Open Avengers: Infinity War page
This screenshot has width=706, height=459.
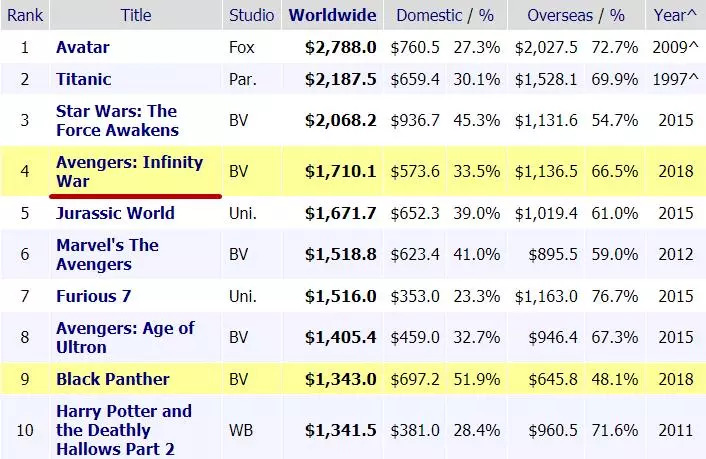(x=129, y=171)
